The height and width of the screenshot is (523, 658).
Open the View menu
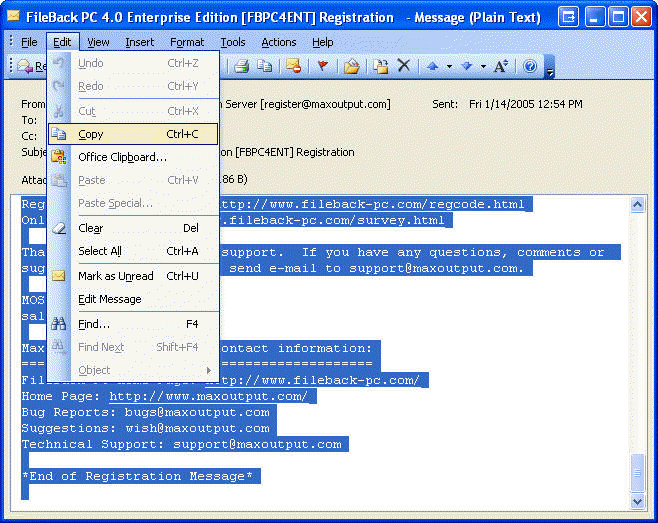coord(98,42)
